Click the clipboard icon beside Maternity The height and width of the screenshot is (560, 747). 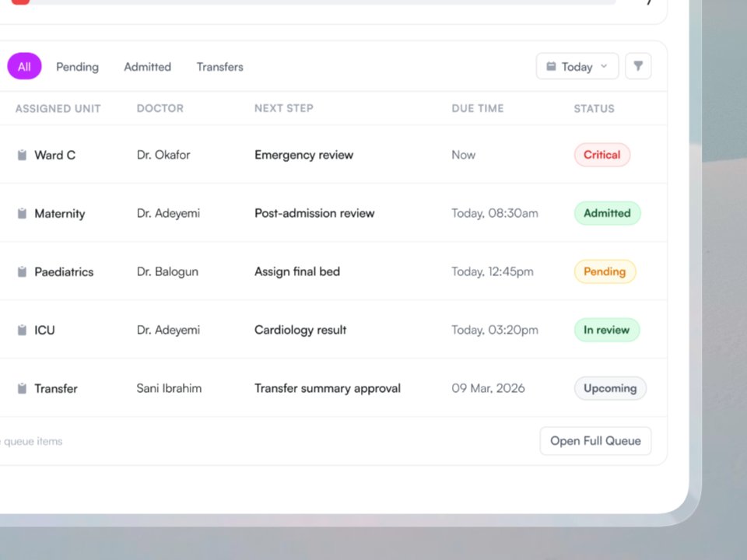click(22, 213)
